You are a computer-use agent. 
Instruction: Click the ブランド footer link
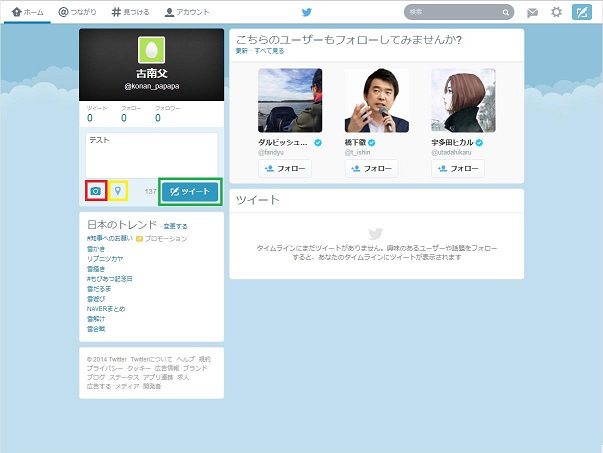[x=195, y=368]
